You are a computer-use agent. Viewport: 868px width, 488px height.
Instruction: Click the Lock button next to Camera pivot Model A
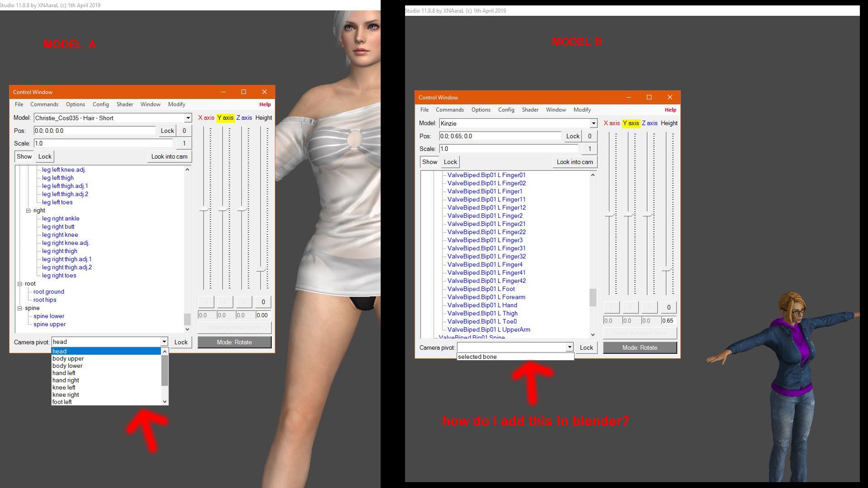(181, 342)
